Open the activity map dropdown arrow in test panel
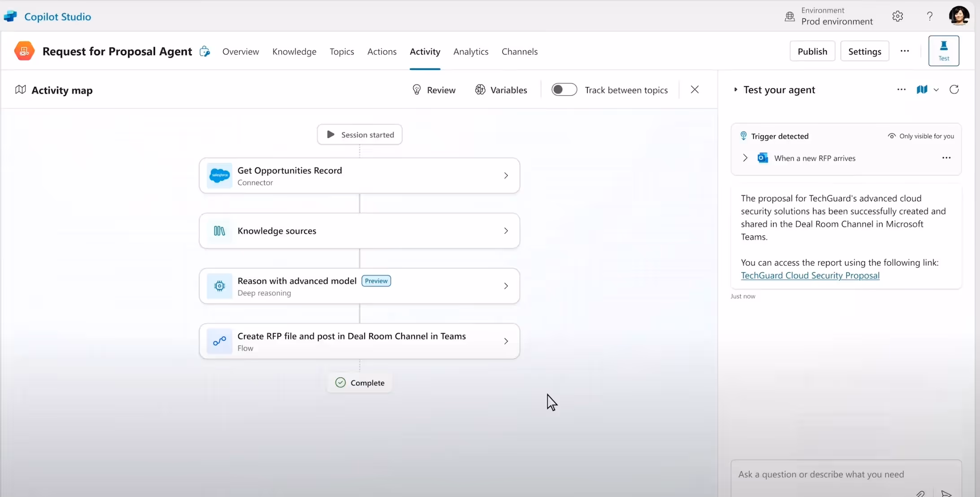 coord(936,90)
